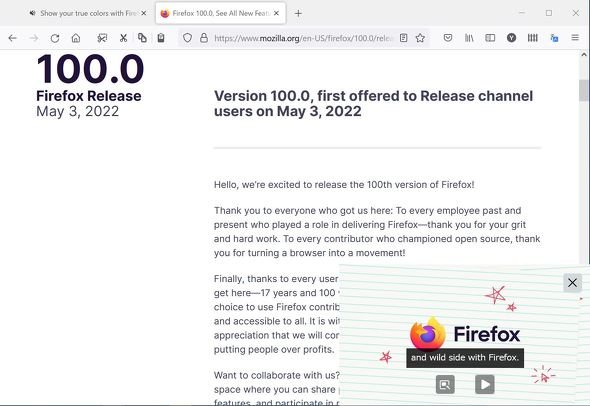Click the mozilla.org URL address field
The width and height of the screenshot is (590, 406).
pos(303,38)
